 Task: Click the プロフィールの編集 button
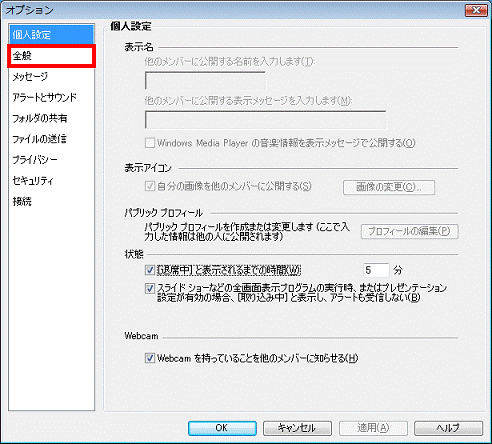[x=410, y=231]
